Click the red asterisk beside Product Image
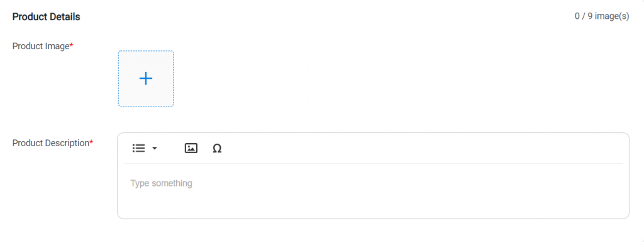 coord(71,45)
